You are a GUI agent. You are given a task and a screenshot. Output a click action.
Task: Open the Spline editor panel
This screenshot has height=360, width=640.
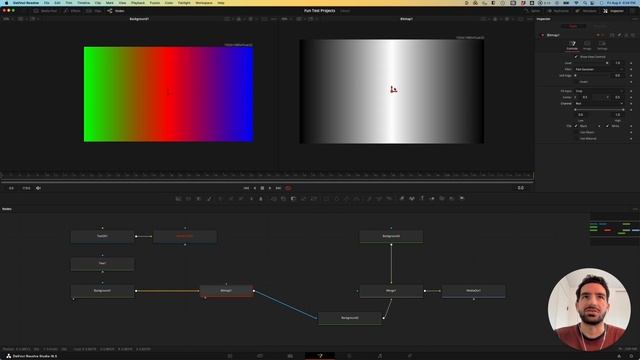coord(533,11)
